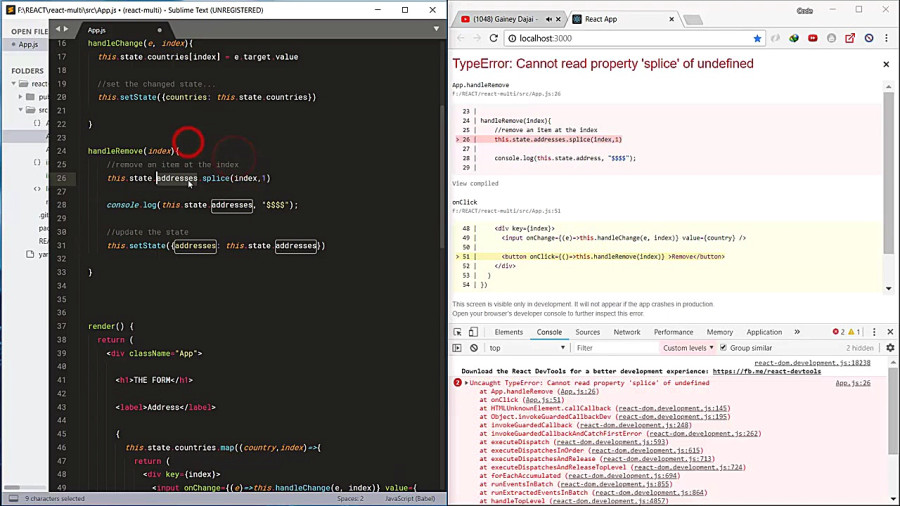Focus the console Filter input

tap(615, 348)
